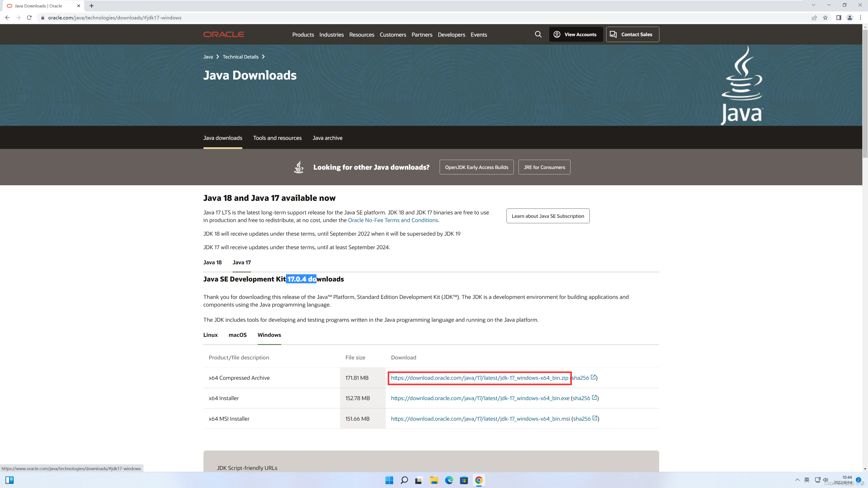Open Chrome profile avatar icon

849,18
